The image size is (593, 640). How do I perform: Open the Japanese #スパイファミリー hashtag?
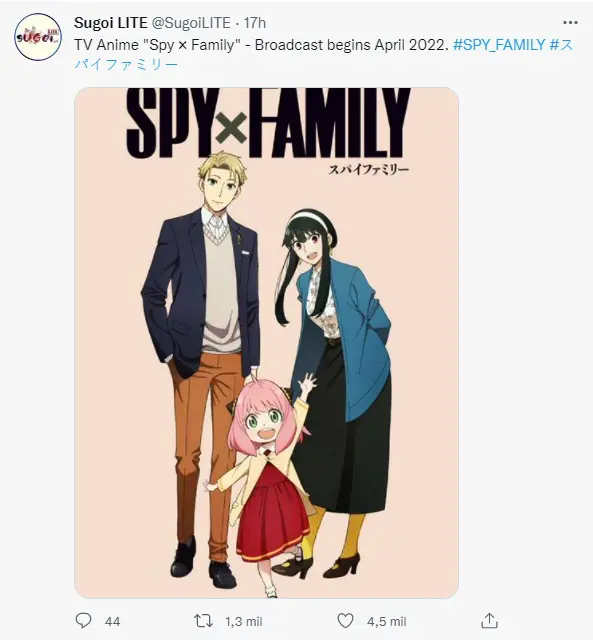pos(324,54)
